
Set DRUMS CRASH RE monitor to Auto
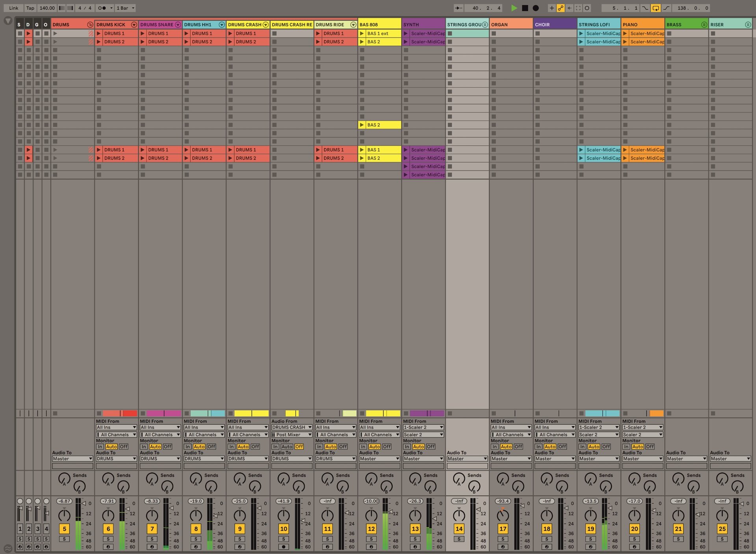click(x=287, y=447)
